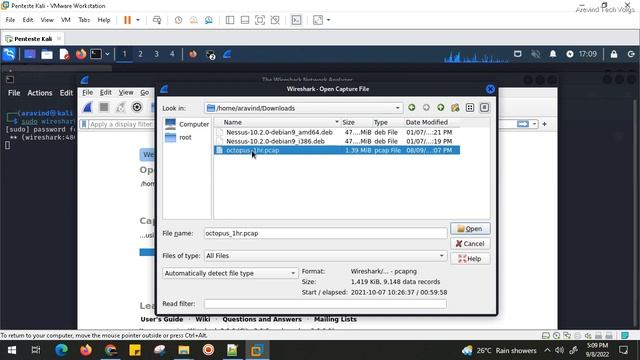Open Microsoft Edge from Windows taskbar
Viewport: 640px width, 360px height.
[x=62, y=350]
